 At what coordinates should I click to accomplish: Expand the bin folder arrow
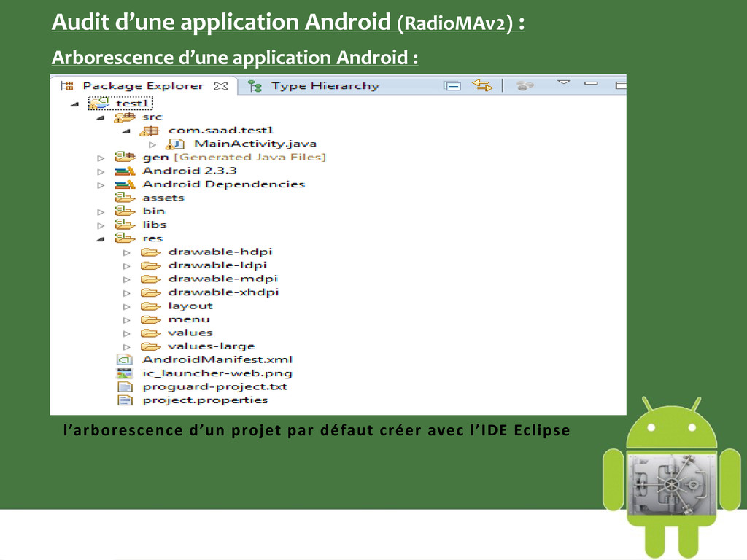[101, 212]
